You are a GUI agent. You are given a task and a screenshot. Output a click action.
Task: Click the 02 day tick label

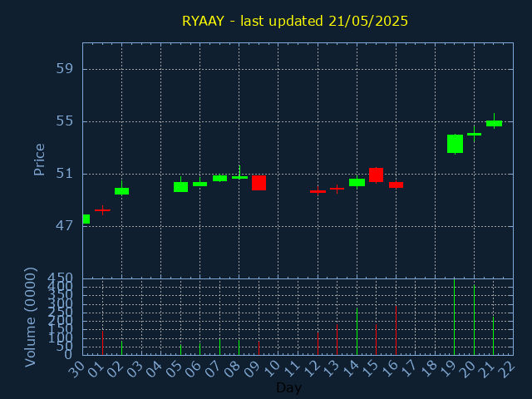(x=116, y=369)
